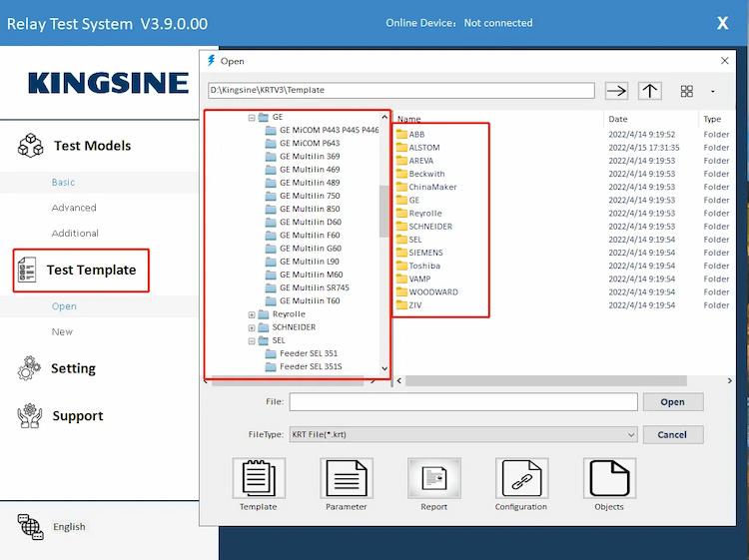Select the WOODWARD folder in file list
This screenshot has height=560, width=749.
(427, 291)
